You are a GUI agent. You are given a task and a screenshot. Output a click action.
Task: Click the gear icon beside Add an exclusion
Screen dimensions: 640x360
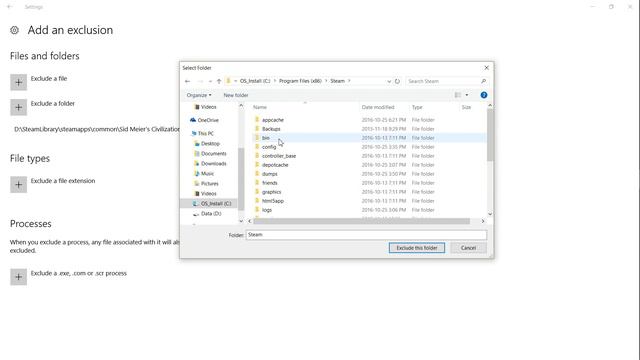click(14, 30)
